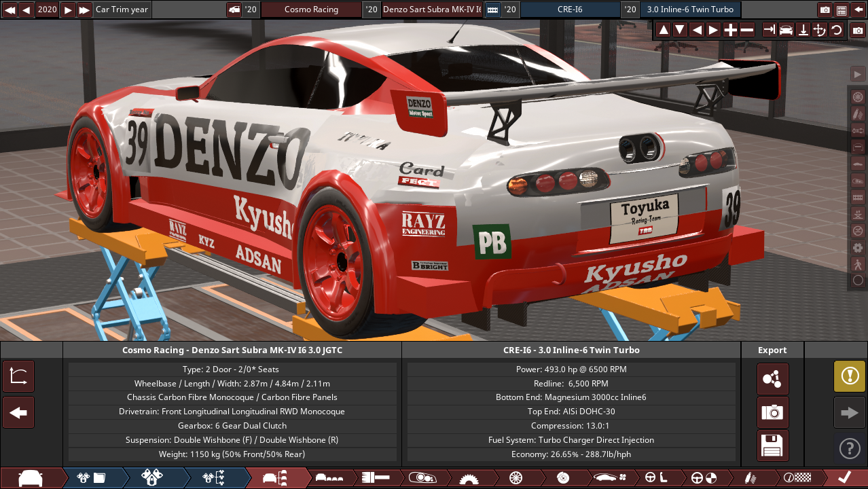Select the CRE-I6 engine family field
This screenshot has width=868, height=489.
[x=571, y=10]
